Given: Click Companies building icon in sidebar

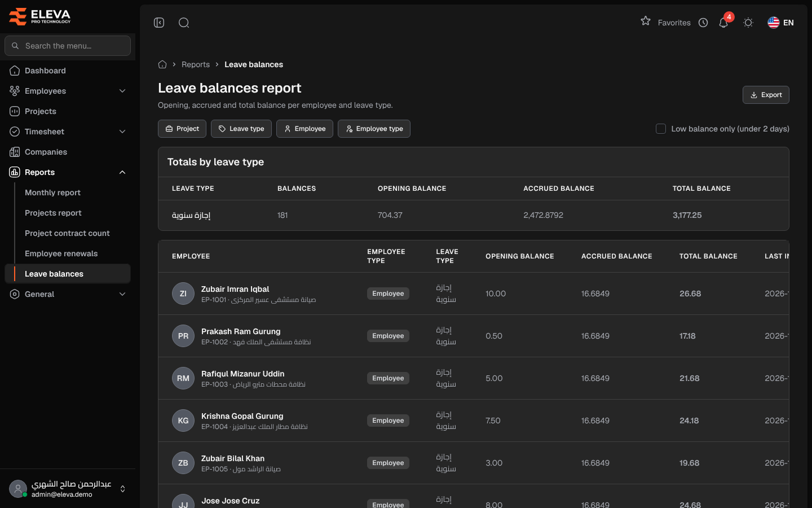Looking at the screenshot, I should pyautogui.click(x=15, y=152).
